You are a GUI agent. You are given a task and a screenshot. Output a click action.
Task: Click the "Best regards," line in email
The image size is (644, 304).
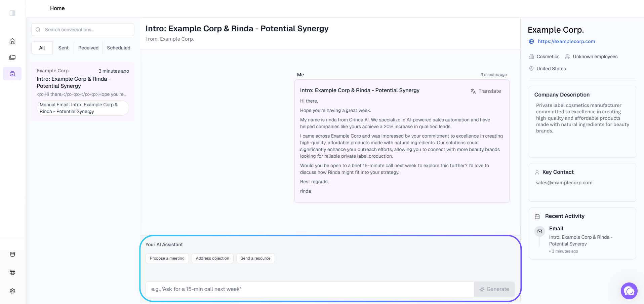(314, 182)
